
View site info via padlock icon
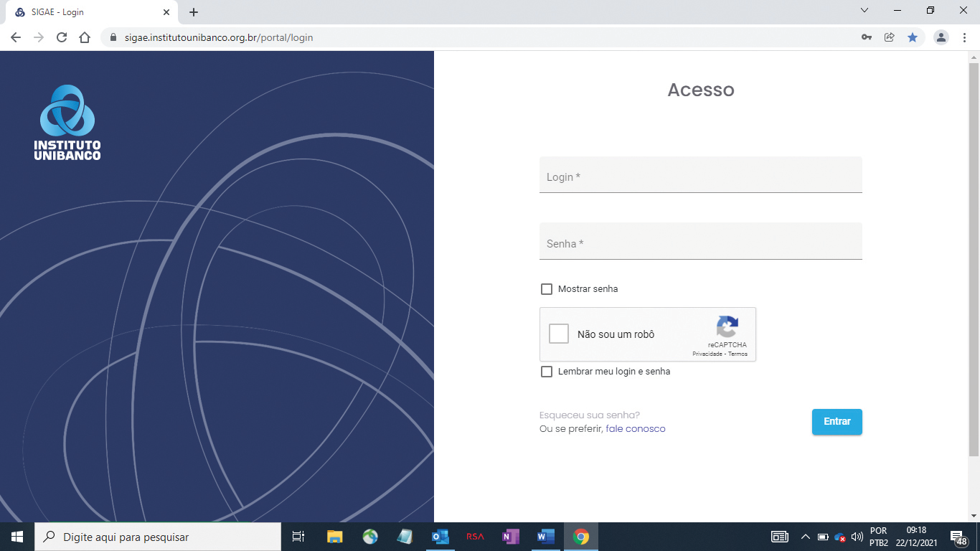tap(113, 37)
